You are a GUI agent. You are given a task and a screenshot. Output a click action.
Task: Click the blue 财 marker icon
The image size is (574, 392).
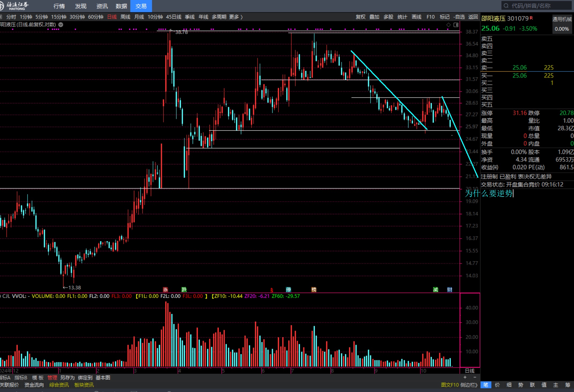[x=450, y=289]
